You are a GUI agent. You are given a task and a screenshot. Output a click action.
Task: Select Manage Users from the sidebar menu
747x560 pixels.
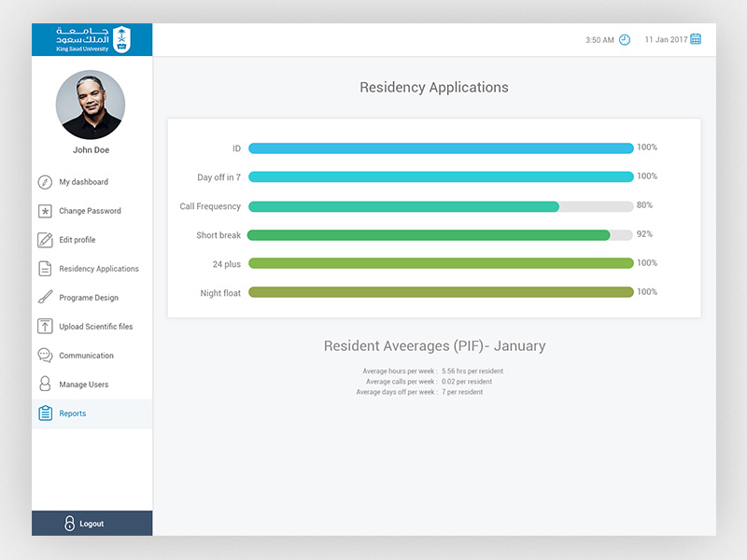84,384
